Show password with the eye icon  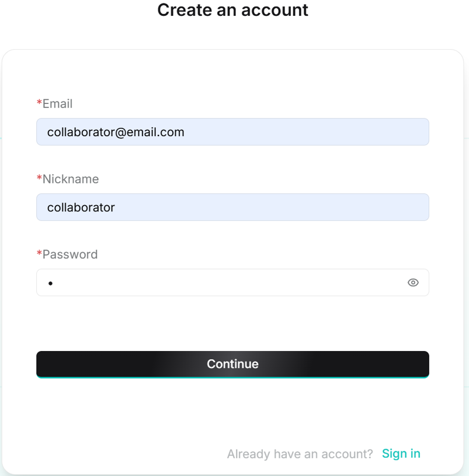pos(413,283)
